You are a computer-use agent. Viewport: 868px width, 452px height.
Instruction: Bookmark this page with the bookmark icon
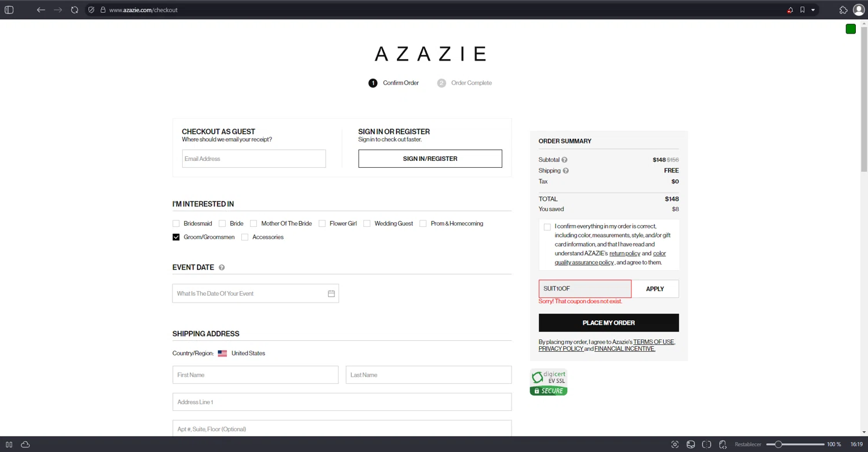coord(802,10)
